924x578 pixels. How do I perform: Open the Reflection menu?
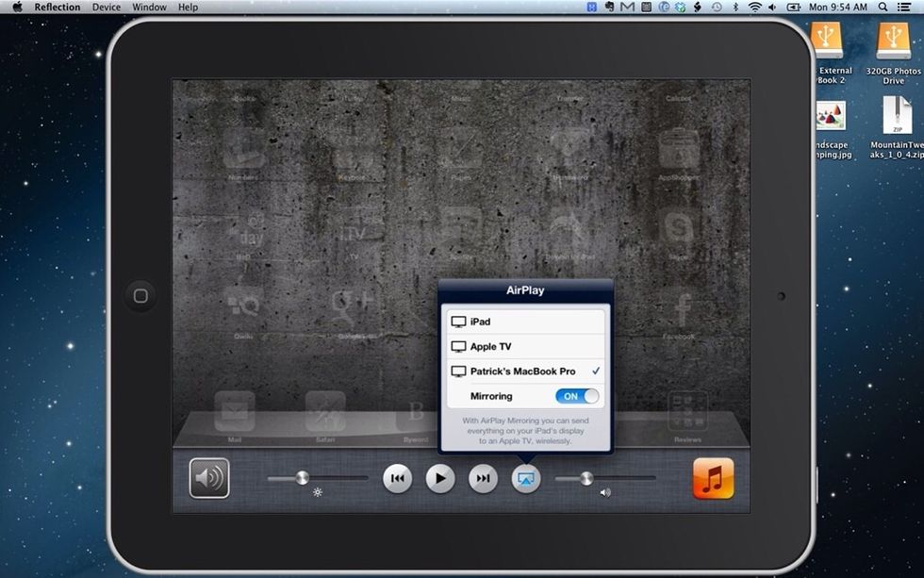(58, 7)
